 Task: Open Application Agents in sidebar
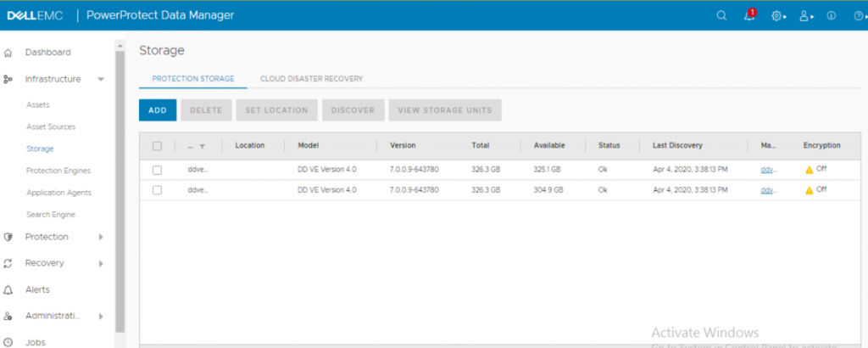[58, 193]
